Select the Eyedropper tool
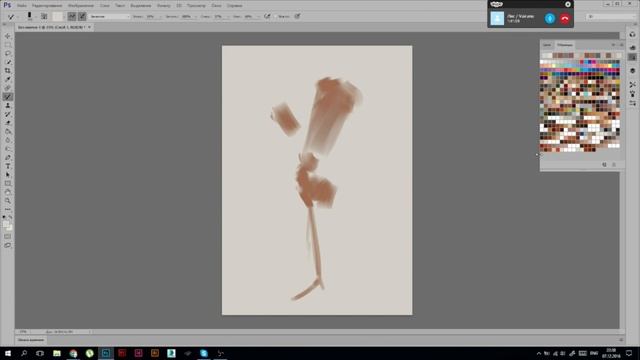 point(8,79)
